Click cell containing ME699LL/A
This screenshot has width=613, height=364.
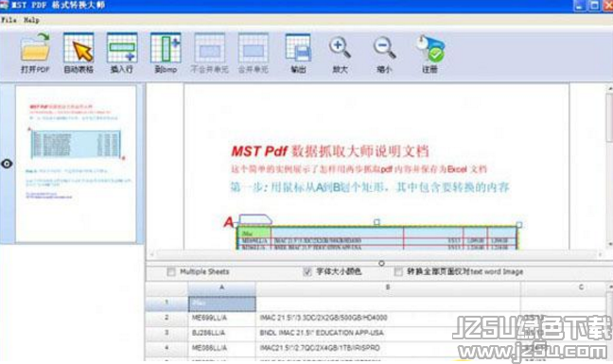tap(221, 319)
